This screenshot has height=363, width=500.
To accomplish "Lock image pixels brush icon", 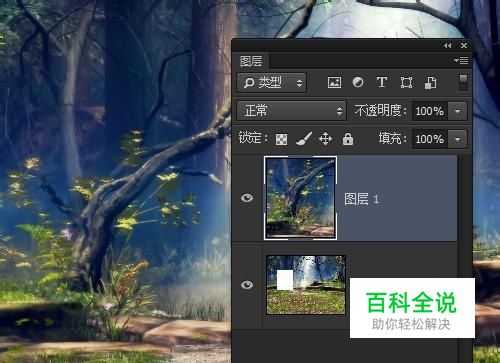I will (x=304, y=139).
